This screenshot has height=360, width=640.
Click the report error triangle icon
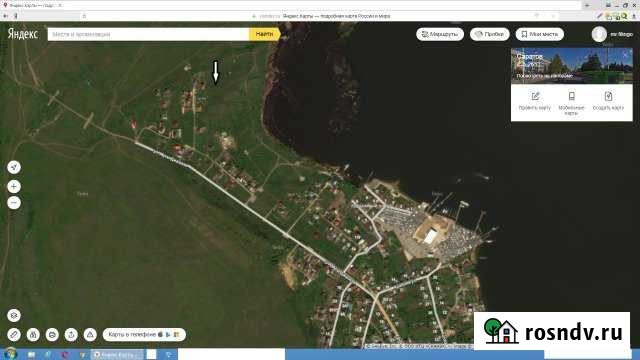[x=90, y=335]
